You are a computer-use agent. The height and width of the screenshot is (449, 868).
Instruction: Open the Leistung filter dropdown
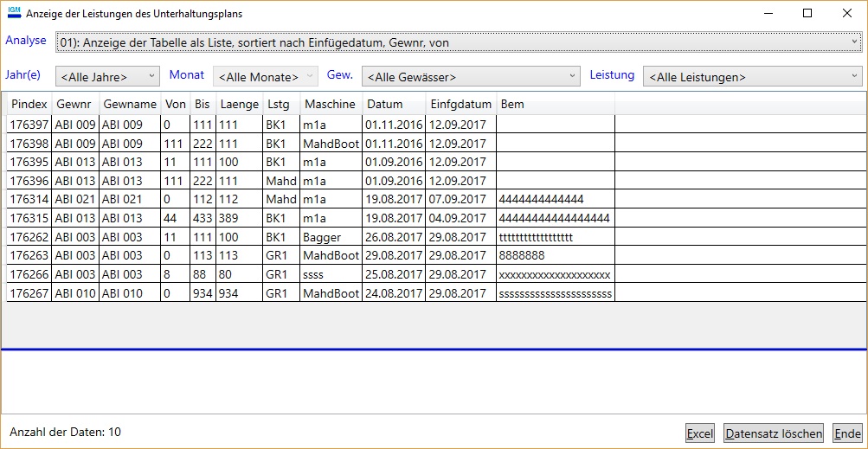coord(751,77)
